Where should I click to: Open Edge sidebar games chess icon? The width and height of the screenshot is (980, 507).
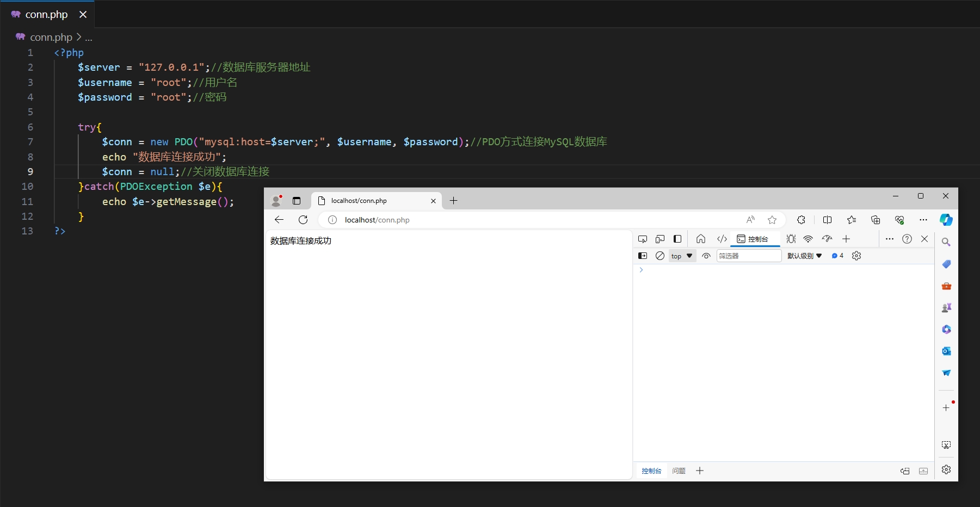point(946,307)
